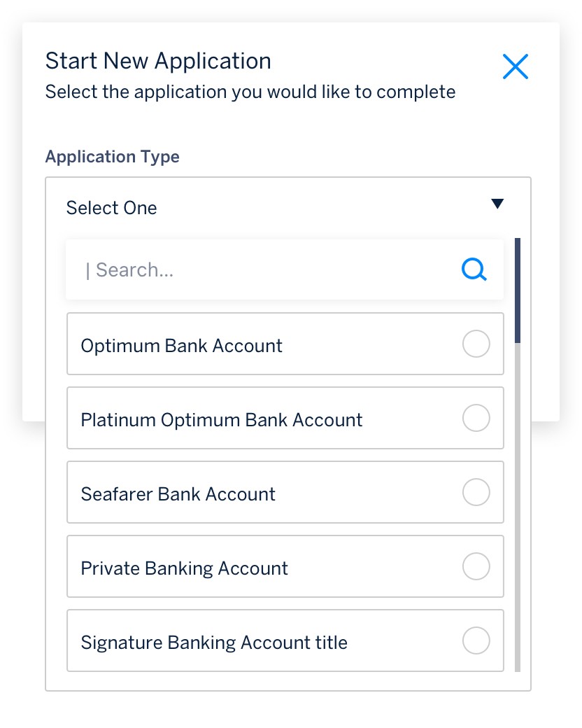Click the 'Select One' dropdown header
Screen dimensions: 582x728
click(x=112, y=208)
